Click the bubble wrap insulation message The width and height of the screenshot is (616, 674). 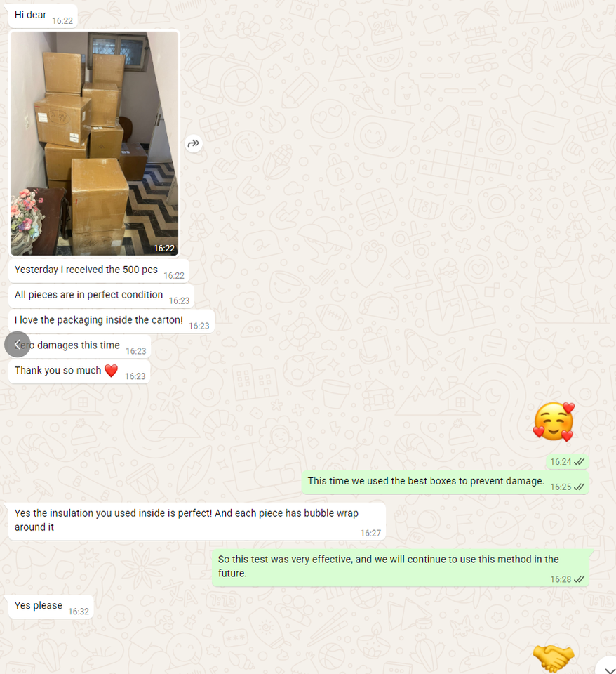(196, 521)
